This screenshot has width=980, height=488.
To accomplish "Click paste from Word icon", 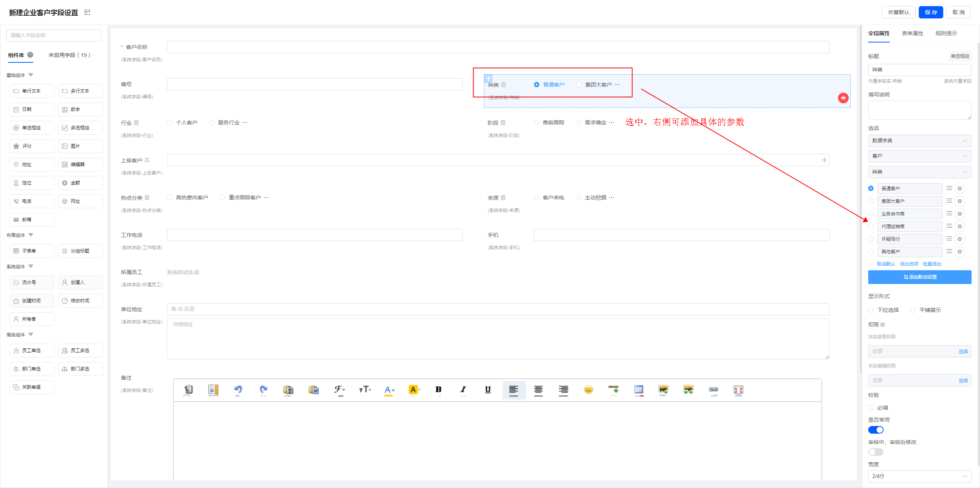I will pos(314,390).
